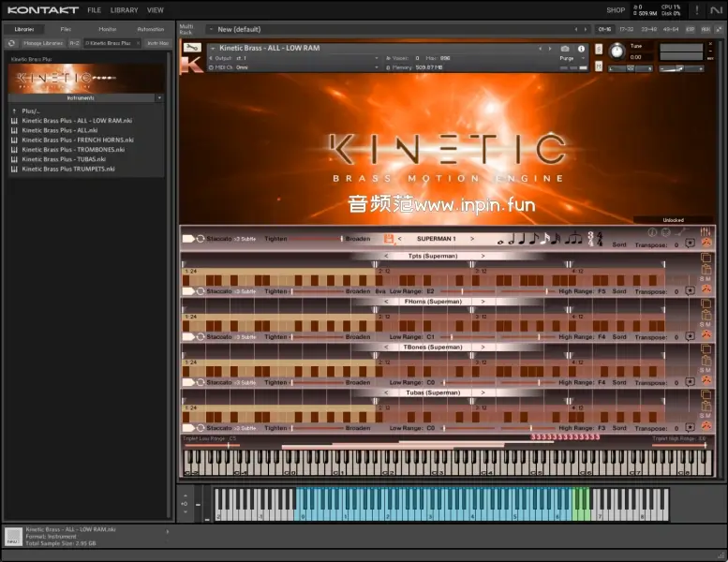Click the refresh icon in Libraries panel
Image resolution: width=728 pixels, height=562 pixels.
[11, 43]
